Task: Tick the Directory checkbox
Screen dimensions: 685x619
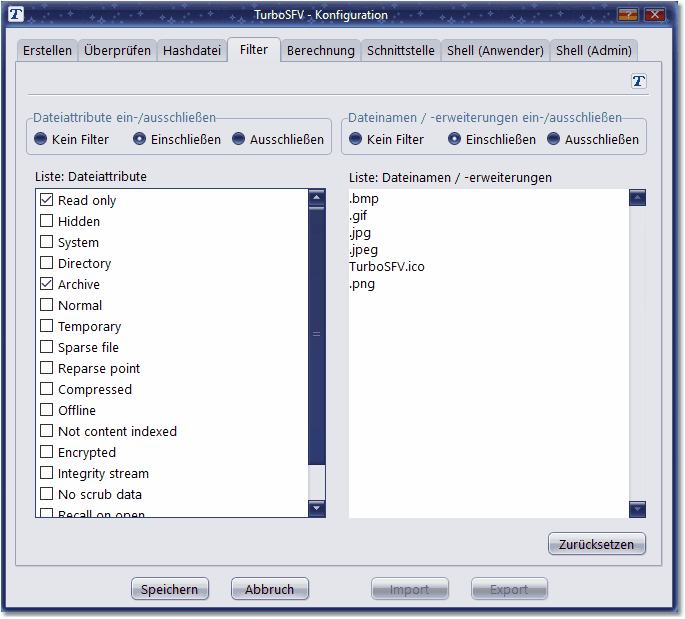Action: 46,263
